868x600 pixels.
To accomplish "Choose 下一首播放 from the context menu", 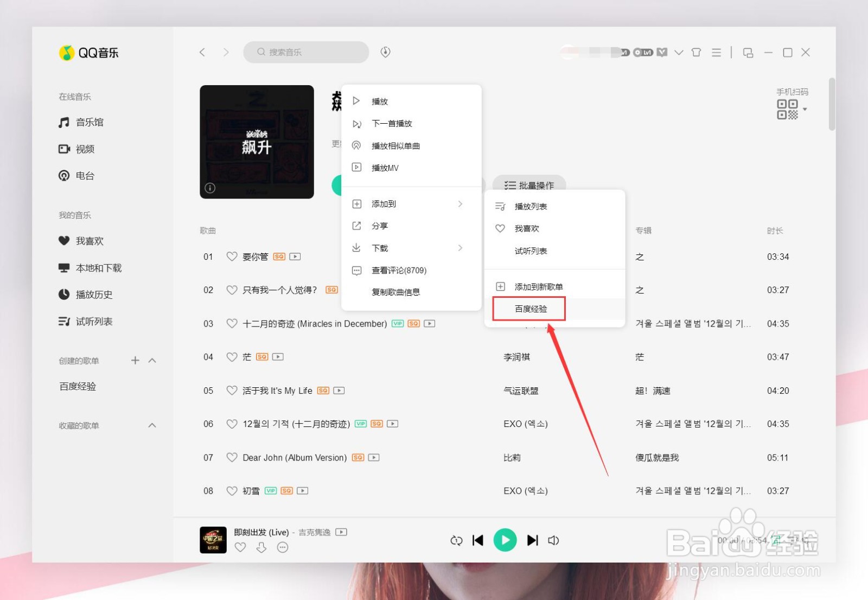I will [412, 124].
